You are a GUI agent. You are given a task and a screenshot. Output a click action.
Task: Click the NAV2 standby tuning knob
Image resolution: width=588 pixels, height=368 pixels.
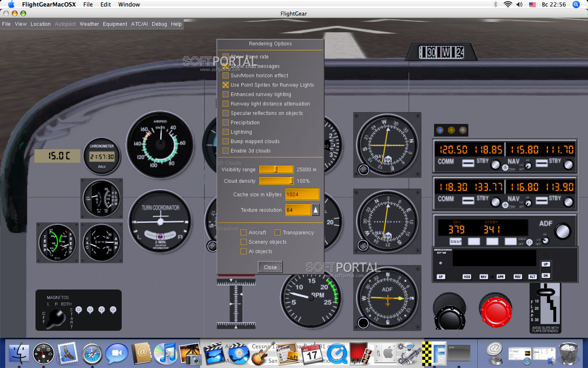click(568, 202)
